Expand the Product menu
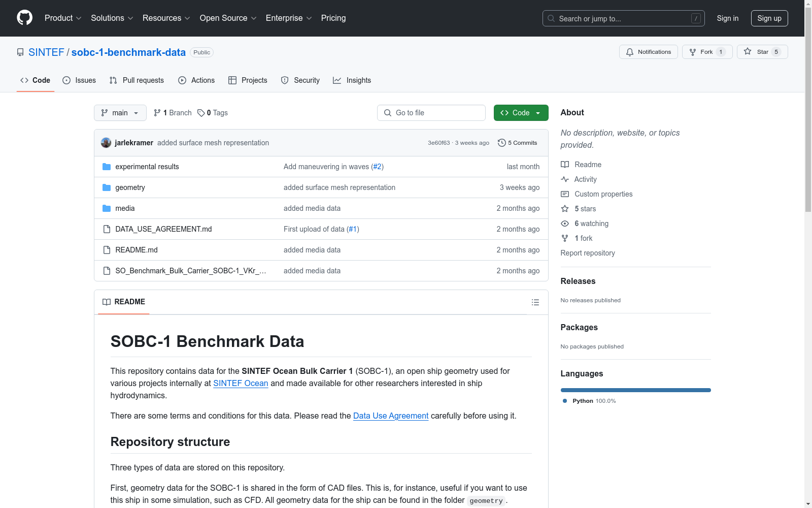This screenshot has width=812, height=508. tap(63, 18)
